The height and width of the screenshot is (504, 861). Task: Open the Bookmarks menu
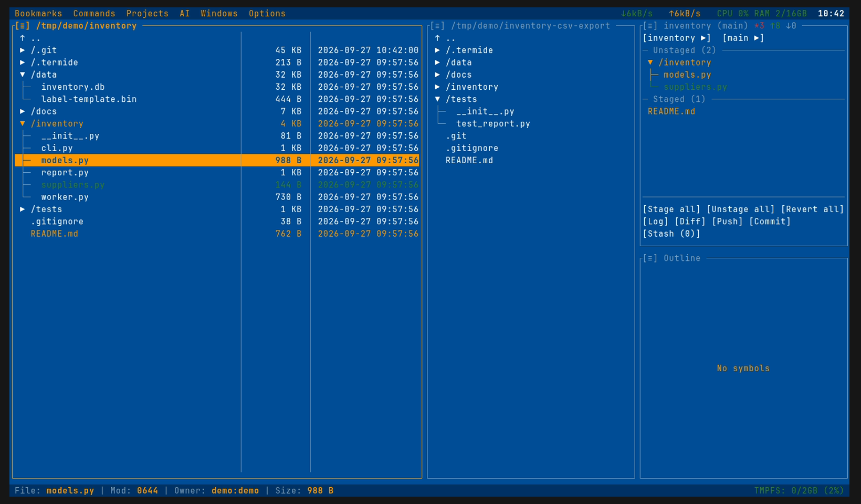point(38,14)
